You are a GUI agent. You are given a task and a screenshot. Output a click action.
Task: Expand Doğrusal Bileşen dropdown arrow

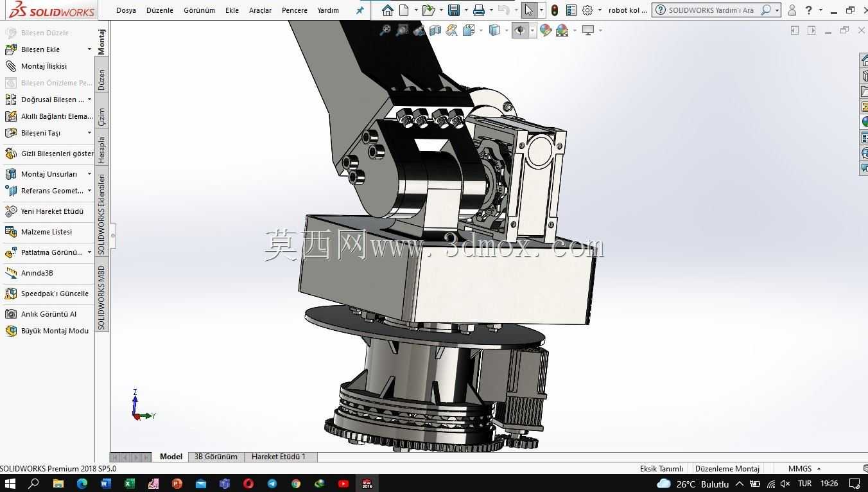coord(89,100)
